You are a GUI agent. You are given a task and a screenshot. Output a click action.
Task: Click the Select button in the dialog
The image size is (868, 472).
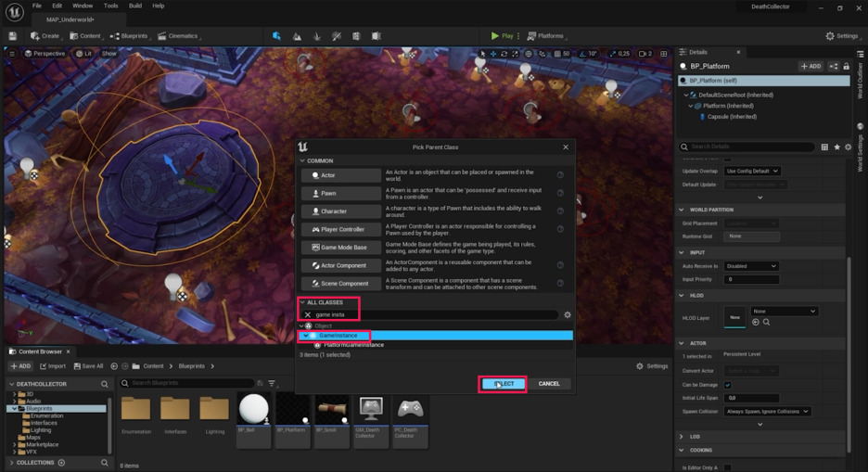(504, 384)
